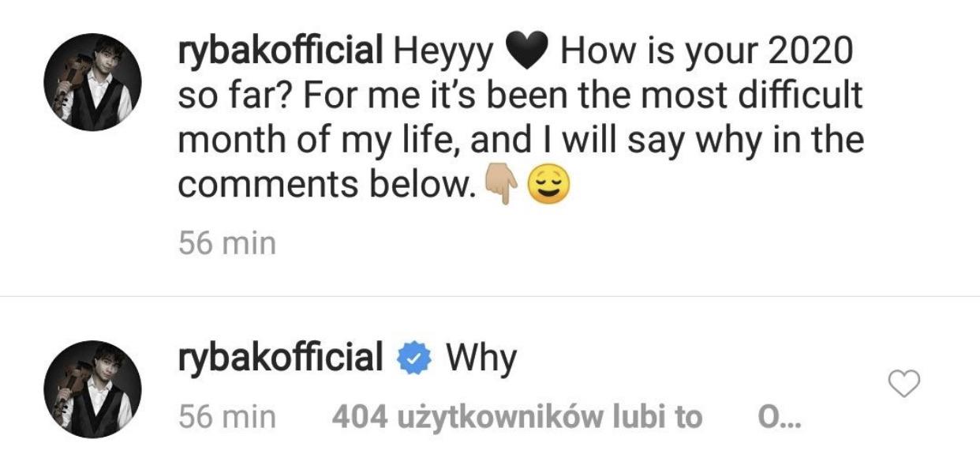Open rybakofficial profile from caption username
This screenshot has width=980, height=473.
(x=280, y=52)
